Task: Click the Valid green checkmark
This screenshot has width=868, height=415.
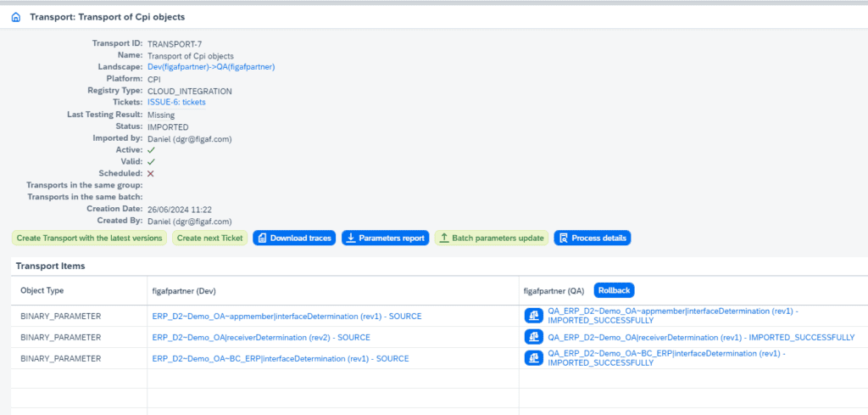Action: (151, 162)
